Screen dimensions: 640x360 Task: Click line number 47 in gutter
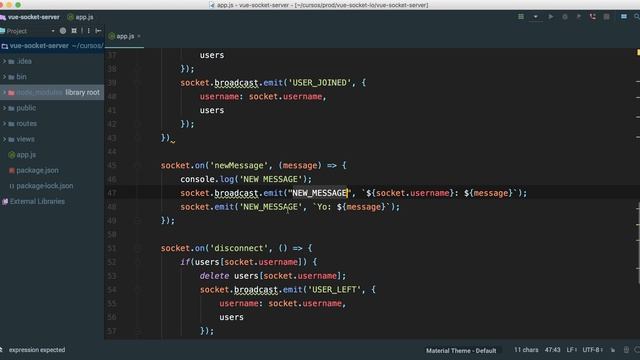112,193
